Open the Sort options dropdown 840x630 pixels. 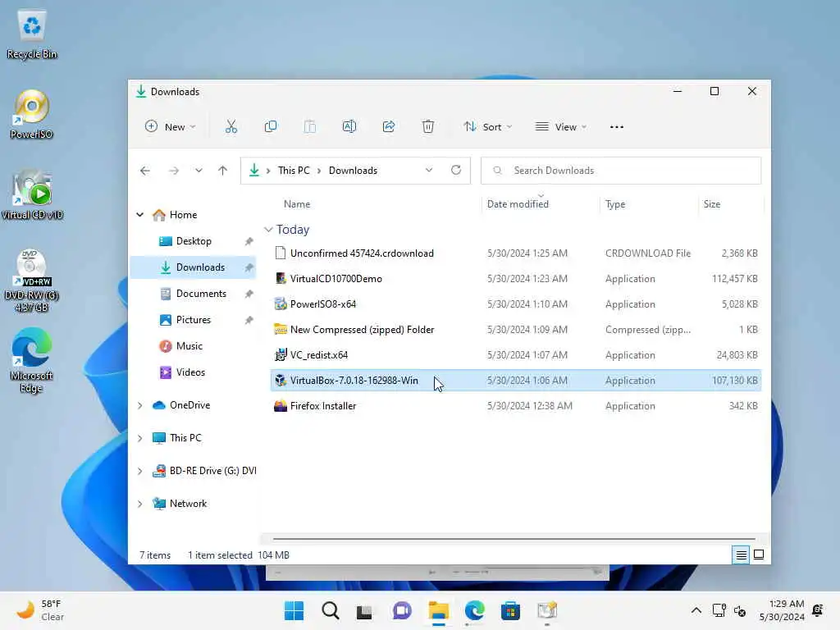488,127
